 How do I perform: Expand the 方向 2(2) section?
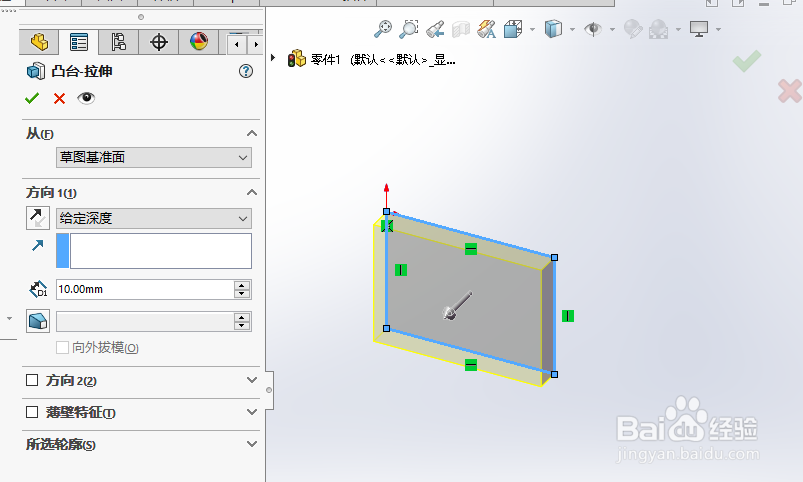[x=251, y=380]
